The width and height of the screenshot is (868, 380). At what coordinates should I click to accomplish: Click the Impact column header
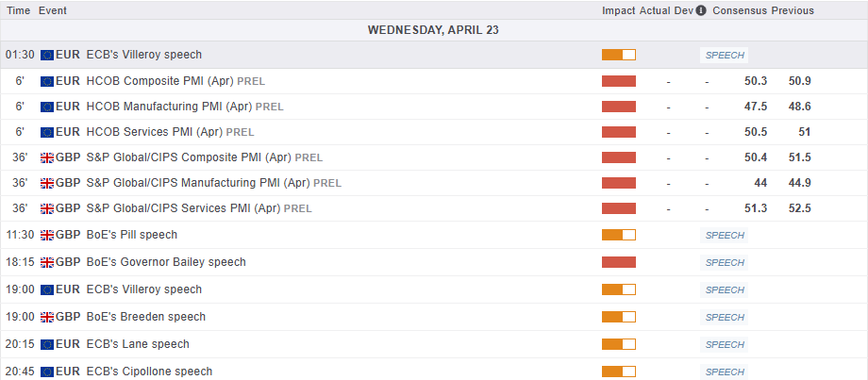(x=619, y=10)
